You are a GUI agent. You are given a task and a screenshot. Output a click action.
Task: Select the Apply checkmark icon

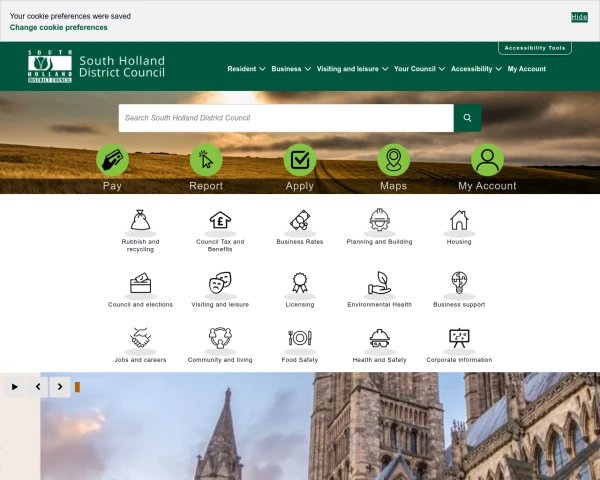pyautogui.click(x=299, y=160)
